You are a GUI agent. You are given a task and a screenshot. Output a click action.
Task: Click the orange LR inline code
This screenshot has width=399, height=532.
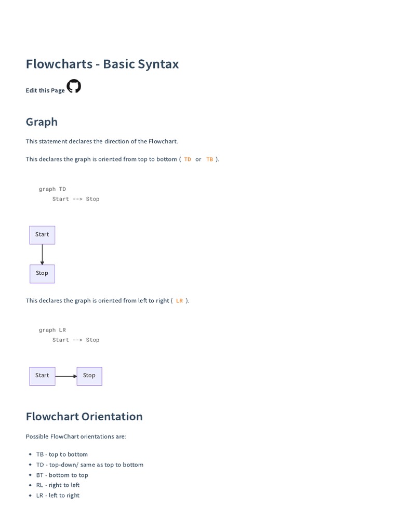pos(179,301)
